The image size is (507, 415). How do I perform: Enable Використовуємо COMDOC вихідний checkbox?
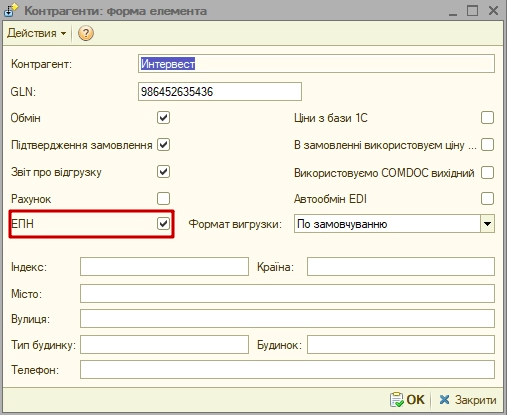click(x=487, y=173)
